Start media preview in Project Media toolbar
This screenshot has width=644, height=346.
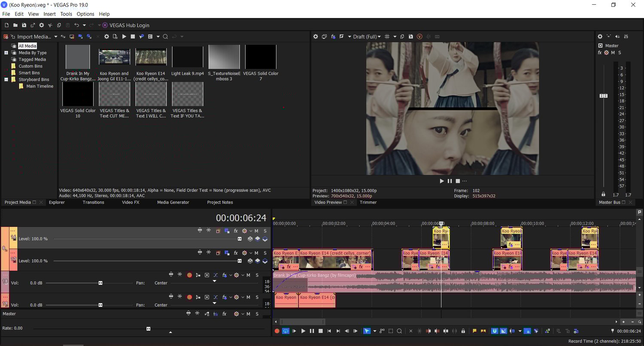coord(124,36)
